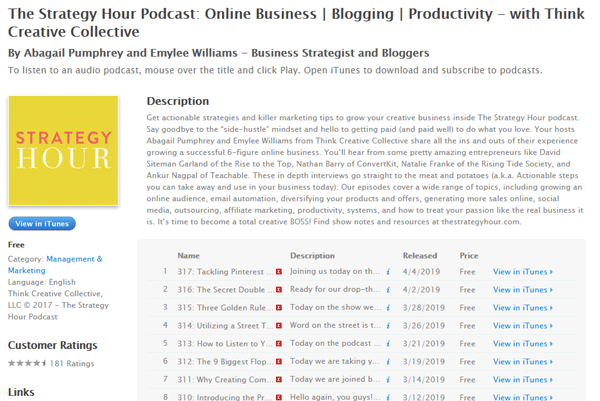
Task: Open info icon for 'Today on the show' description
Action: click(x=388, y=308)
